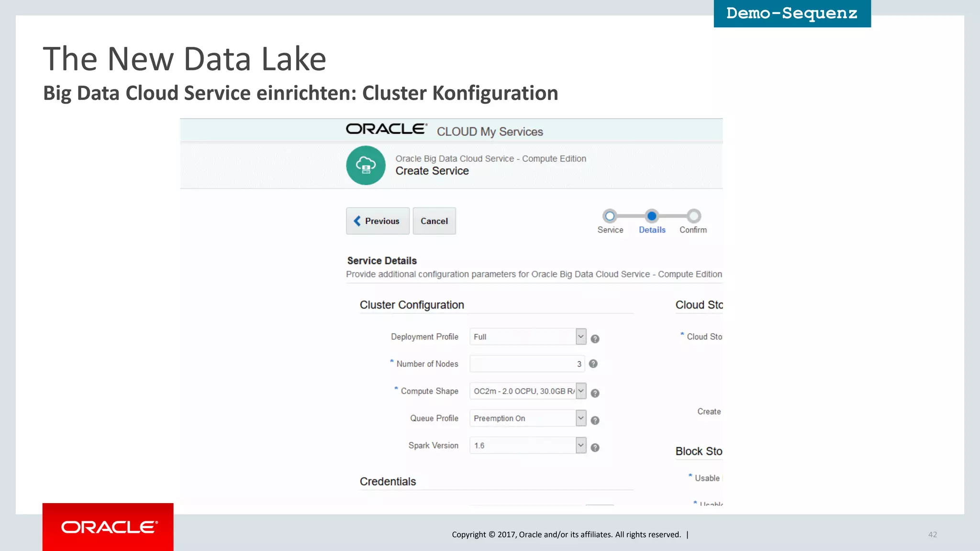Click the blue chevron on the Previous button
The width and height of the screenshot is (980, 551).
coord(357,221)
